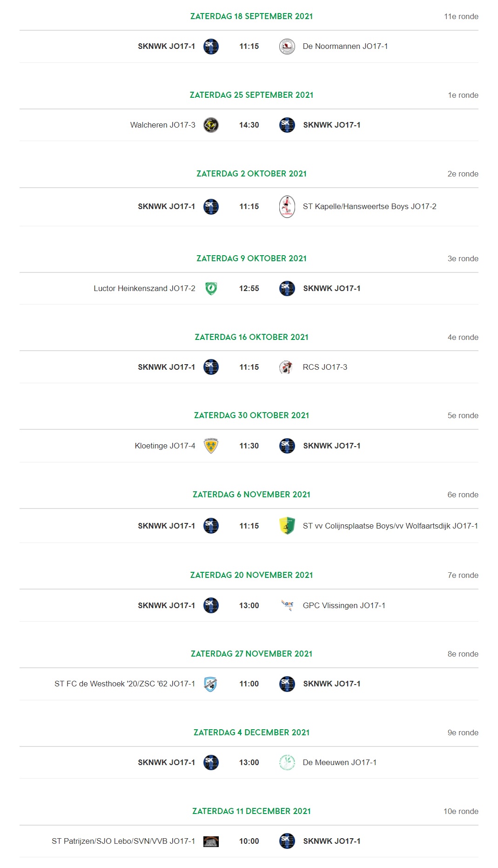Open match against ST Kapelle/Hansweertse Boys JO17-2
Image resolution: width=498 pixels, height=868 pixels.
tap(249, 207)
